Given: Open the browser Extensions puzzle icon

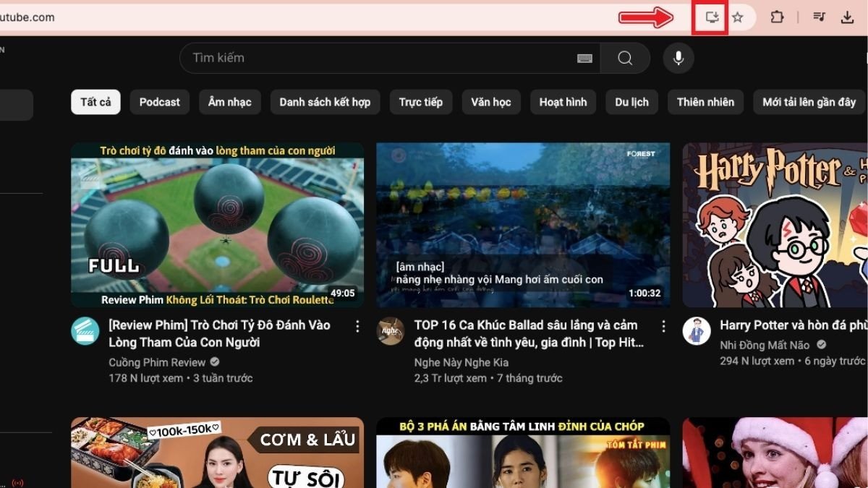Looking at the screenshot, I should click(x=777, y=17).
